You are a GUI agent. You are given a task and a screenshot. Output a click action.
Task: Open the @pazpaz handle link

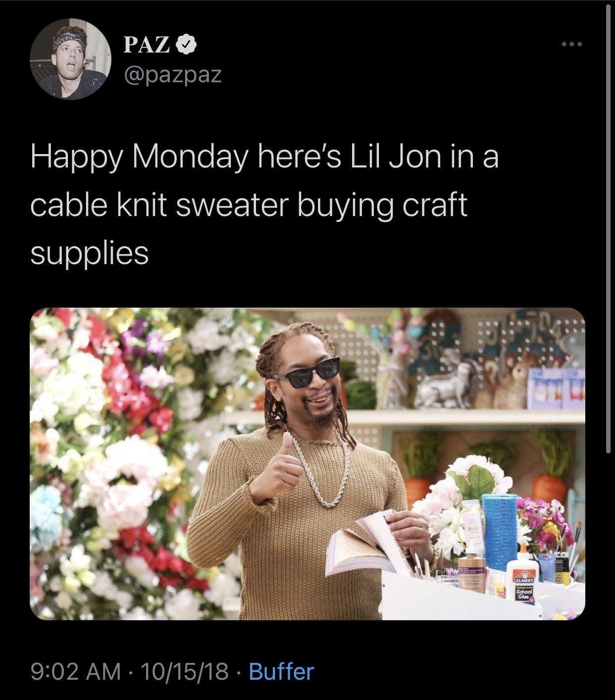pos(171,75)
